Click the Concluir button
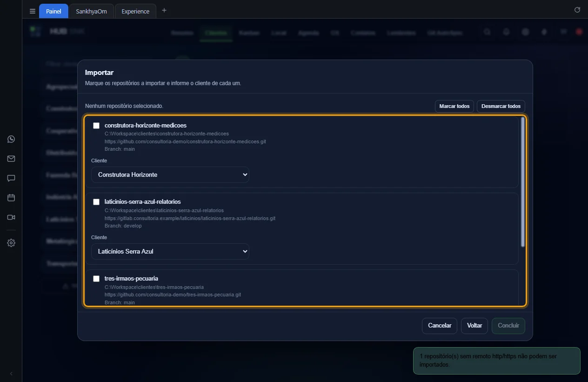The image size is (588, 382). click(x=508, y=326)
